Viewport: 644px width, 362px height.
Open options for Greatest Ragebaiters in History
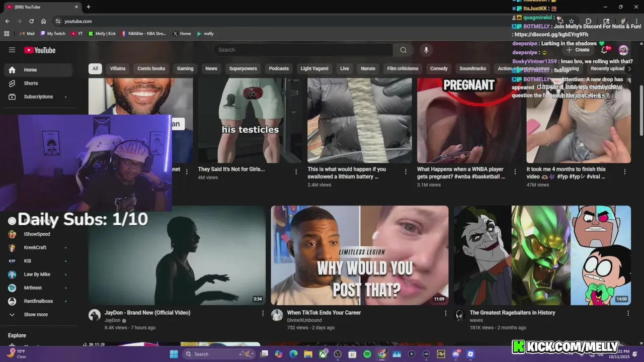tap(628, 313)
